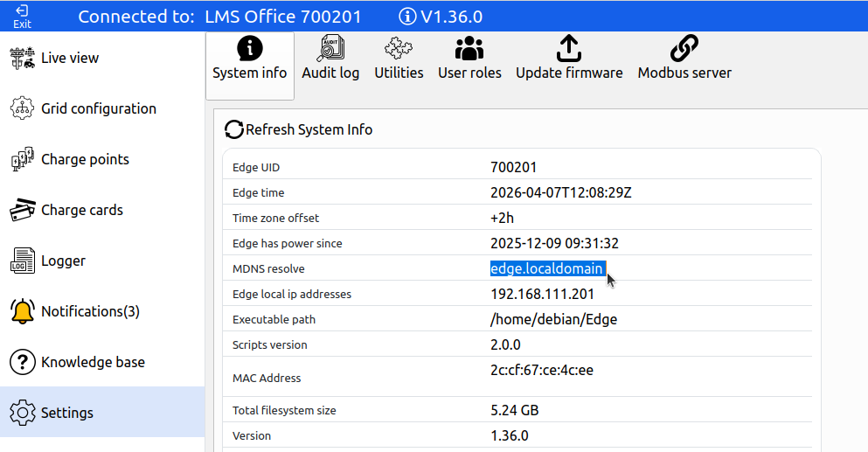The width and height of the screenshot is (868, 452).
Task: Select Charge cards text in sidebar
Action: (82, 211)
